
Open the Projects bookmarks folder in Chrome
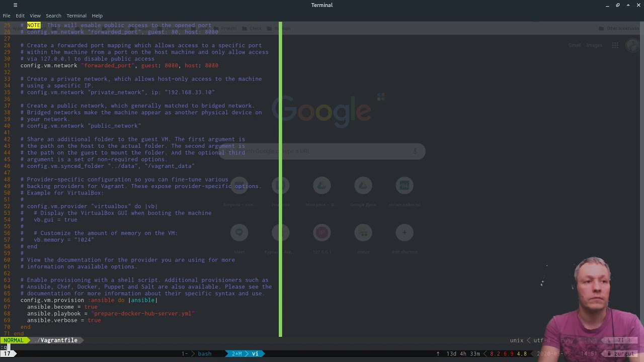[225, 29]
